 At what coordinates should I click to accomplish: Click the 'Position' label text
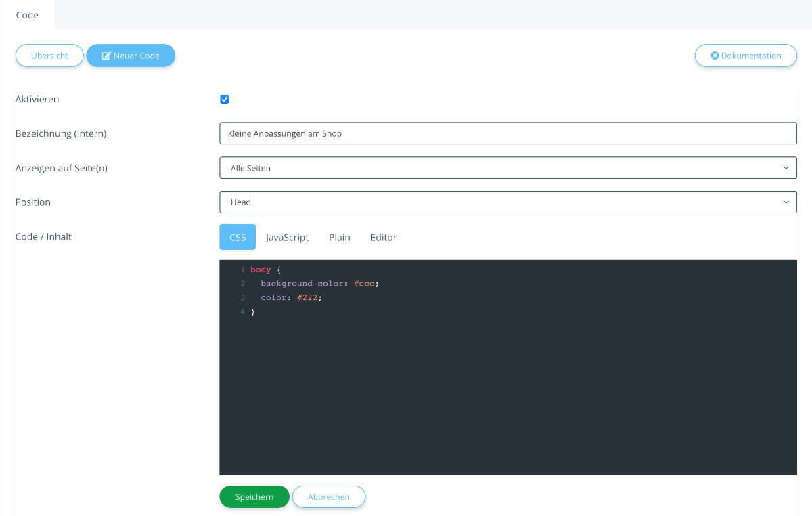(x=33, y=202)
